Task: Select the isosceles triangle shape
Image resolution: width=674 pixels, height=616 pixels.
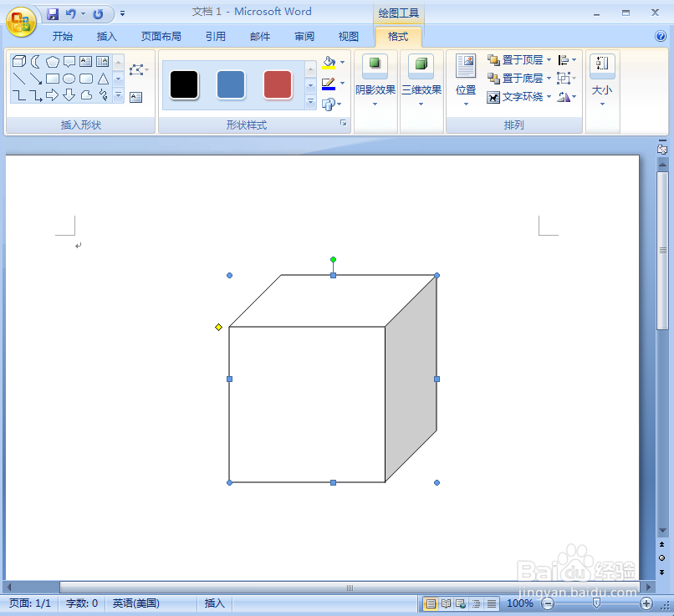Action: point(103,79)
